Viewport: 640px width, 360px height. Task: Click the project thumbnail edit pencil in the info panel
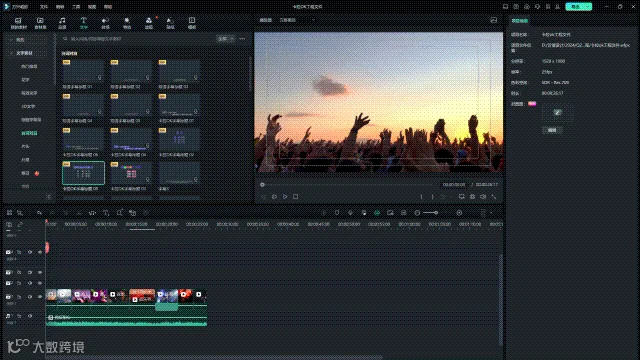click(x=557, y=112)
